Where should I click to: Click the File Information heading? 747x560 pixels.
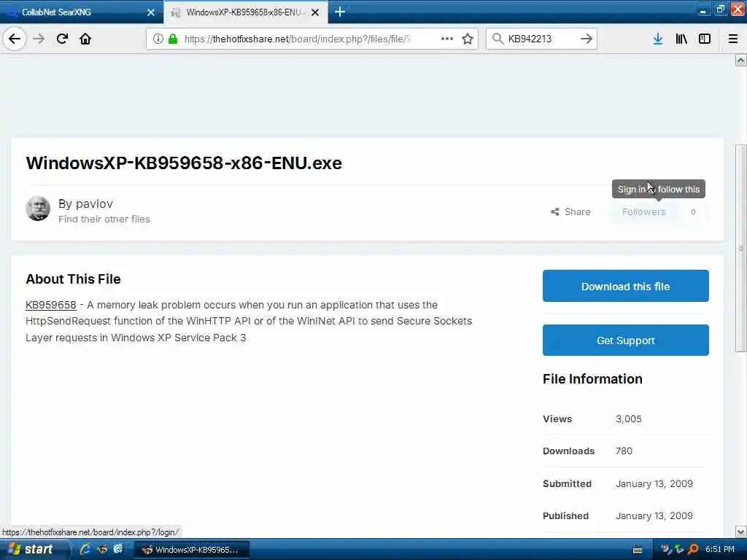point(592,379)
